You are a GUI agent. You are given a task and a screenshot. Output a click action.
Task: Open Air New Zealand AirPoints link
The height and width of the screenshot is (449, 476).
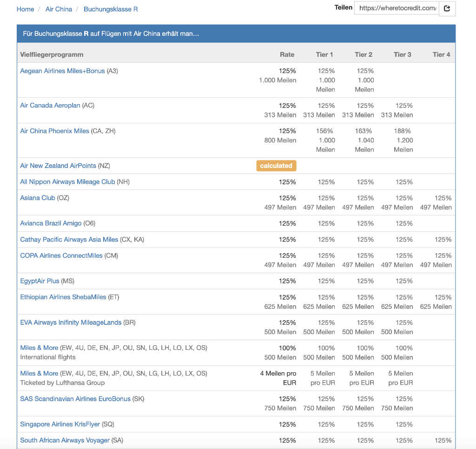58,166
